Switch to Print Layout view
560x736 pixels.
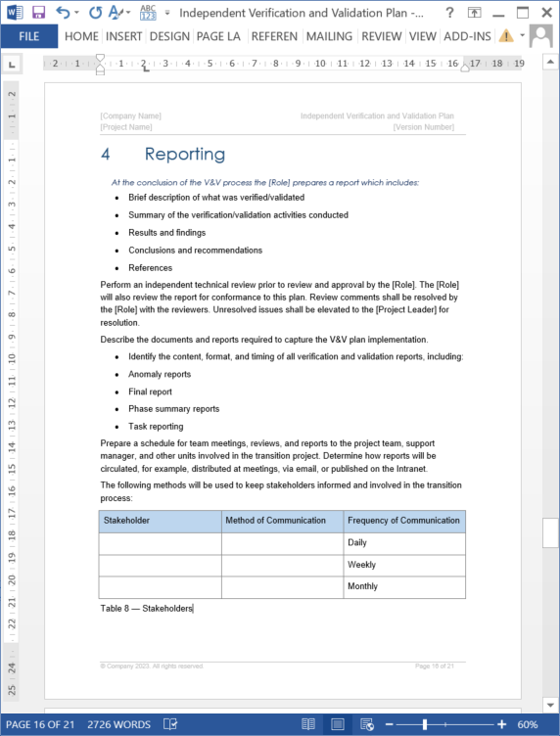pyautogui.click(x=338, y=724)
